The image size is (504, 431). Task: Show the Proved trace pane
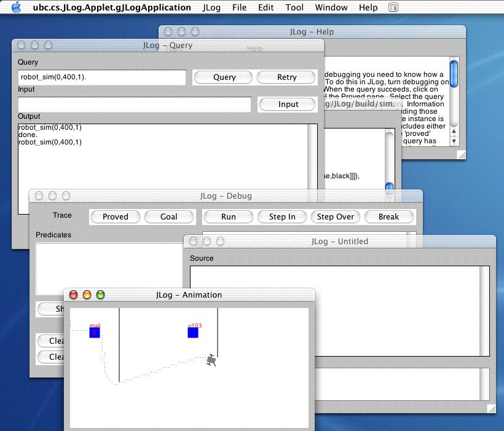click(x=116, y=217)
